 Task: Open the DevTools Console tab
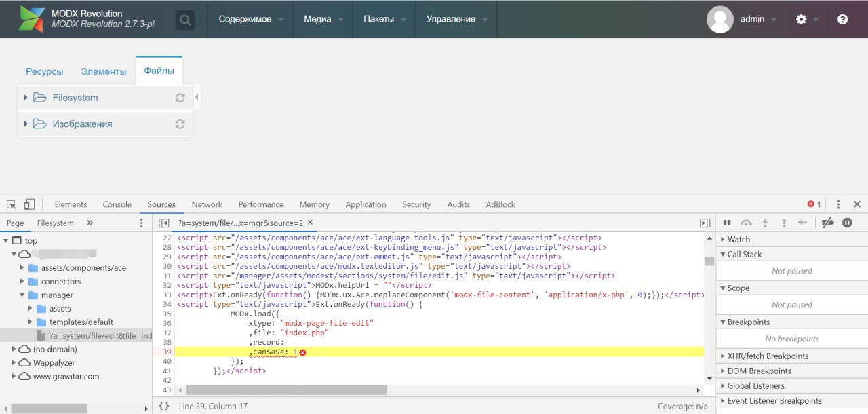(x=117, y=204)
